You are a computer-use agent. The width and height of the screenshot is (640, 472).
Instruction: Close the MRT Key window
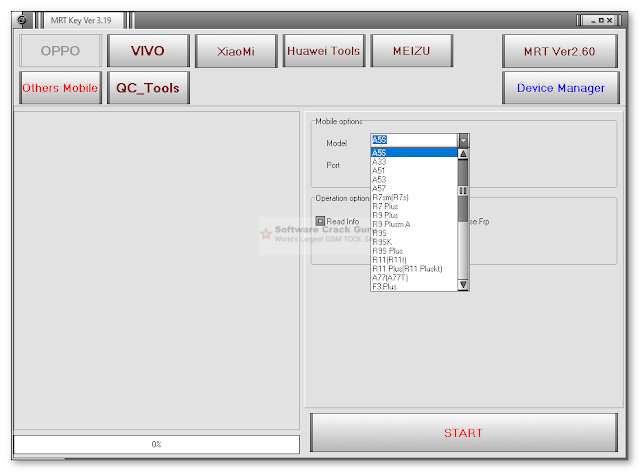pos(610,20)
